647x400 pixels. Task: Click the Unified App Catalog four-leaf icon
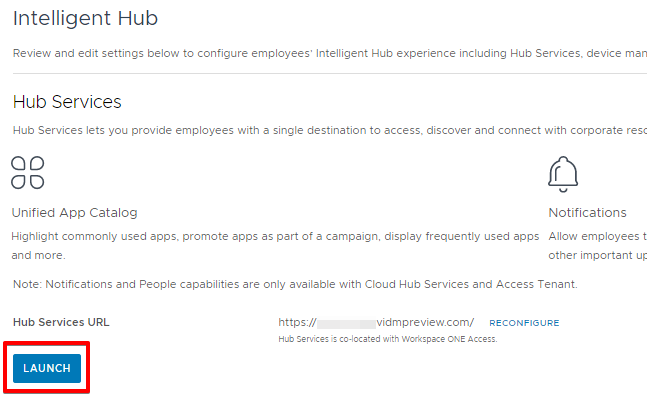pyautogui.click(x=28, y=172)
